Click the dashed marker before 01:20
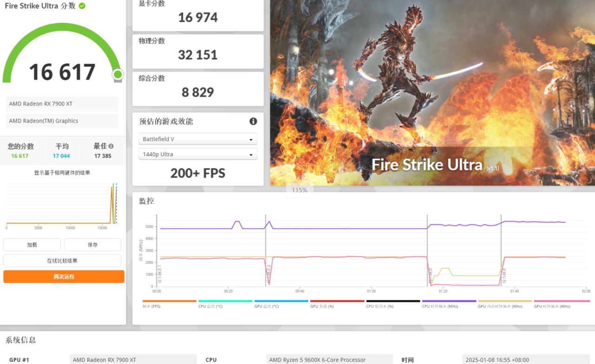Image resolution: width=595 pixels, height=364 pixels. click(x=427, y=250)
